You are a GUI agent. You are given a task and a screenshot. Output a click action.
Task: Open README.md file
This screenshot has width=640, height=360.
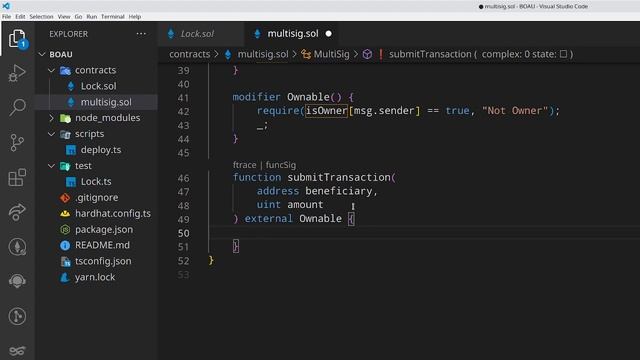(102, 245)
